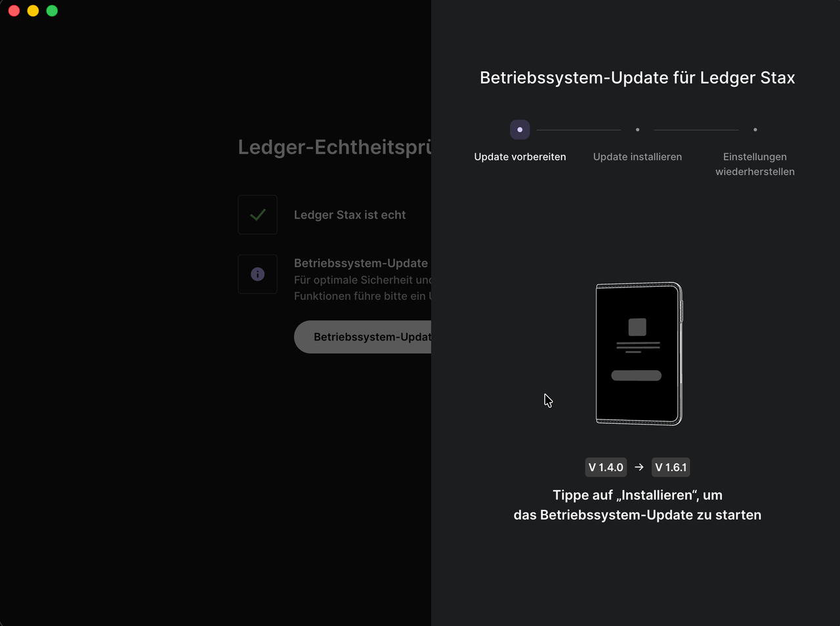This screenshot has height=626, width=840.
Task: Click the second step dot above Update installieren
Action: click(x=637, y=130)
